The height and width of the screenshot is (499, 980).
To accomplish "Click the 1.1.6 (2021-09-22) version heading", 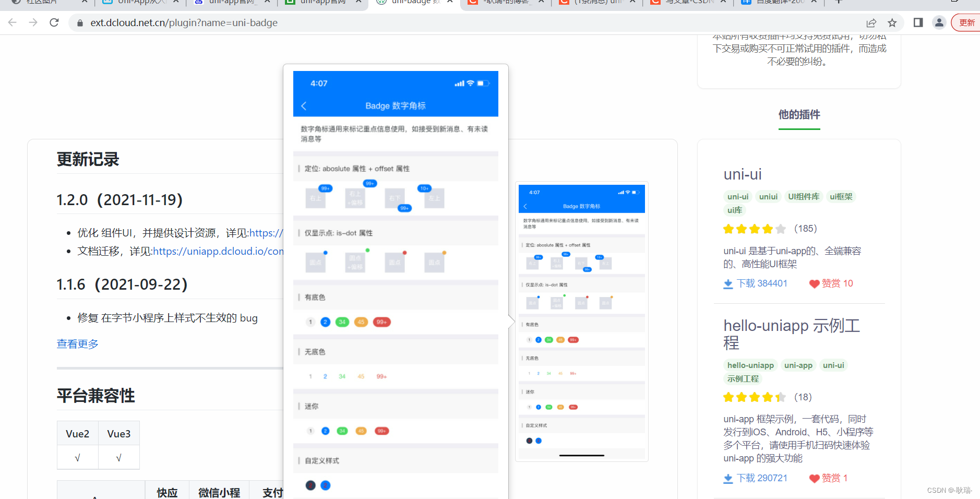I will (122, 284).
